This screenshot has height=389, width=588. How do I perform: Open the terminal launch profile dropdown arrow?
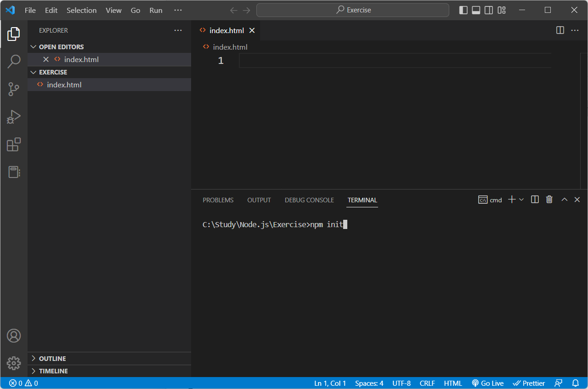521,200
